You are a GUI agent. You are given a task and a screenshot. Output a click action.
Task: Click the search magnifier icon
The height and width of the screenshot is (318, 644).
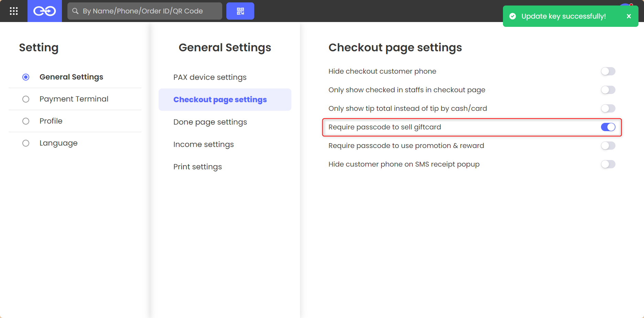coord(75,11)
